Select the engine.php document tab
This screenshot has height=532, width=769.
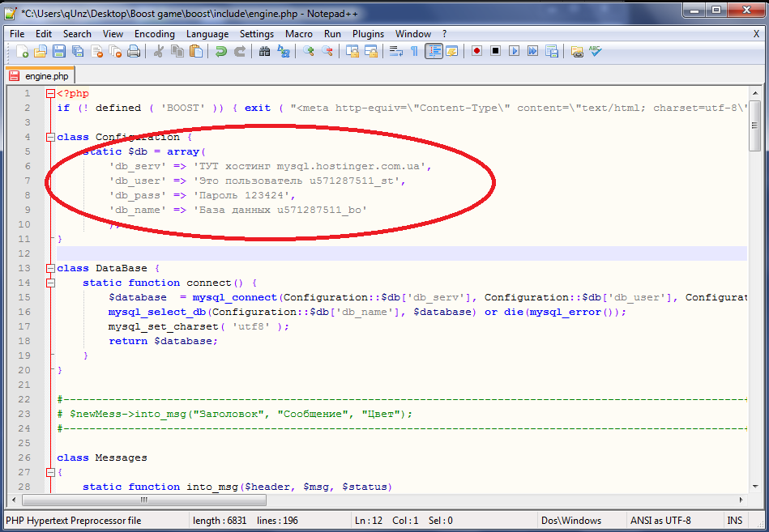tap(41, 76)
